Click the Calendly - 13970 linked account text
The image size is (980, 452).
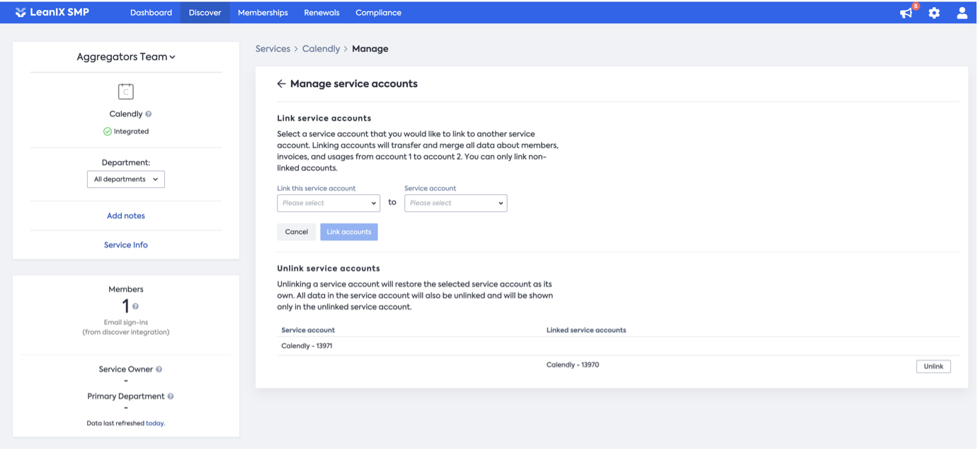(572, 365)
